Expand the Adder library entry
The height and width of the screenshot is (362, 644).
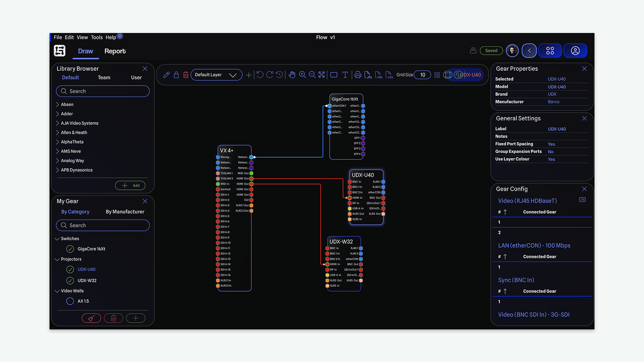(x=58, y=114)
